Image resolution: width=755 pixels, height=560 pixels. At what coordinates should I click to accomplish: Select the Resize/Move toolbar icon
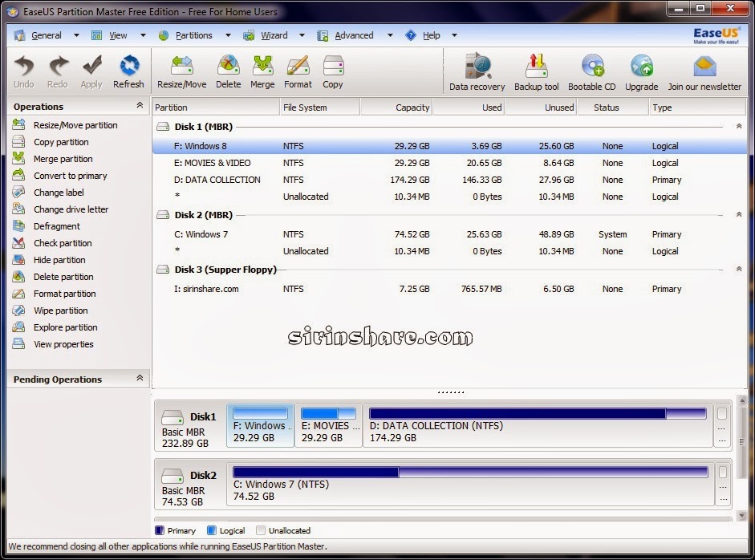point(181,66)
